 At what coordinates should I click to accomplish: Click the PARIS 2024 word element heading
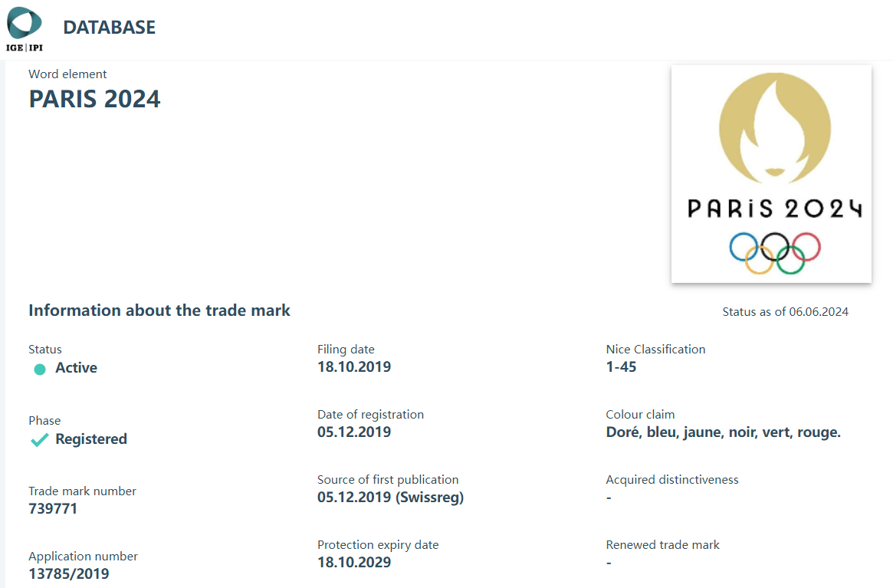94,99
